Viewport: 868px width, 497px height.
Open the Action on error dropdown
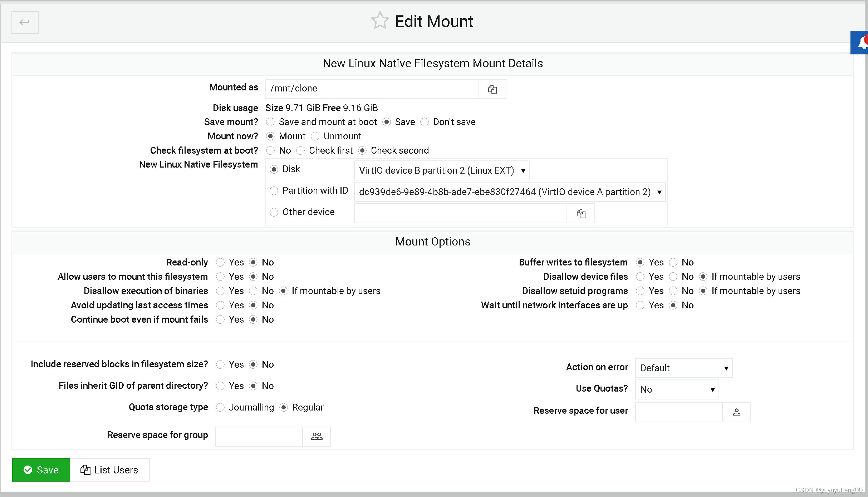pyautogui.click(x=683, y=368)
